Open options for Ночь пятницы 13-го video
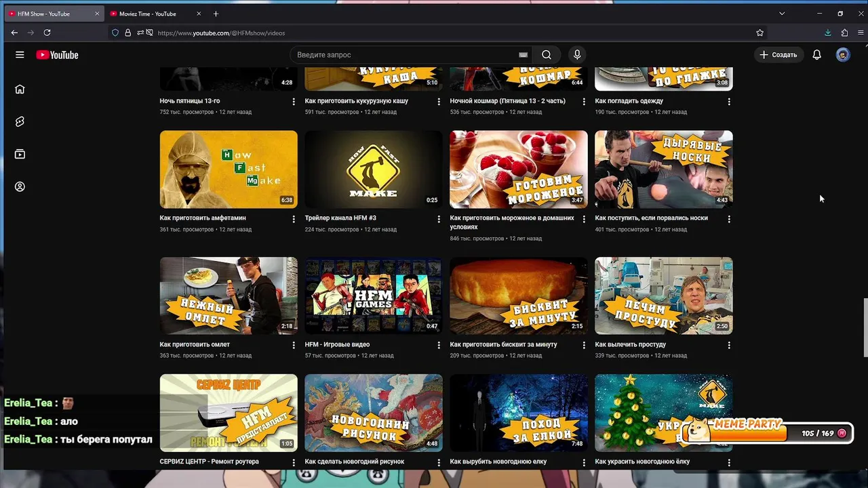 click(x=294, y=102)
